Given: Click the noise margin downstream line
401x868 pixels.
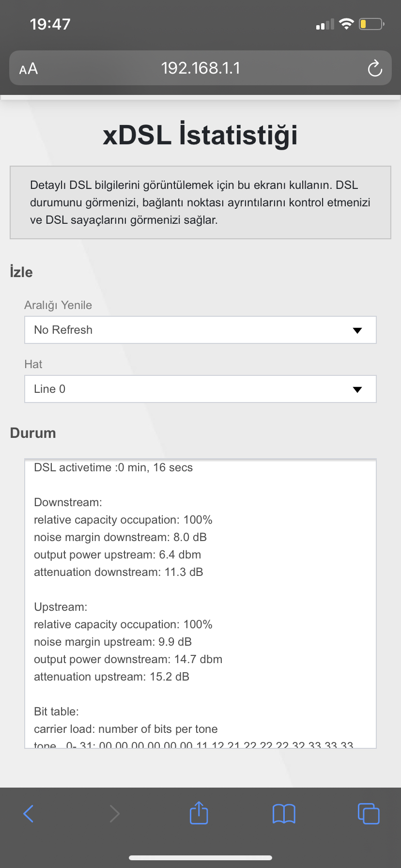Looking at the screenshot, I should pos(121,537).
